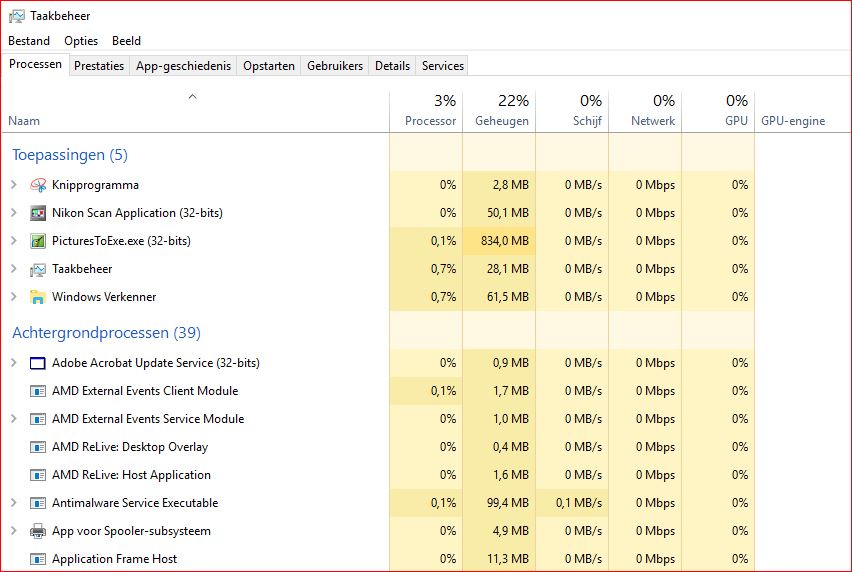Screen dimensions: 852x572
Task: Select the AMD ReLive: Desktop Overlay name
Action: (130, 447)
